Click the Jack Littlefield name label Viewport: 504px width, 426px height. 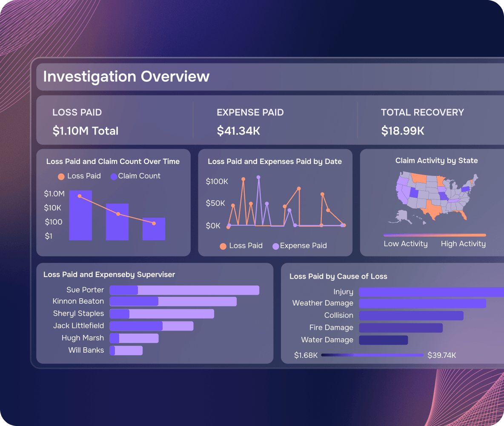click(78, 325)
